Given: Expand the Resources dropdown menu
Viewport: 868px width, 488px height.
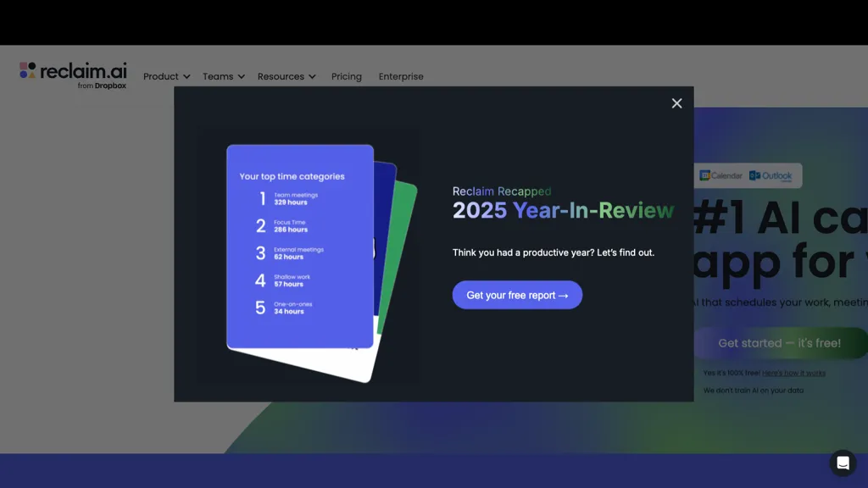Looking at the screenshot, I should tap(287, 76).
